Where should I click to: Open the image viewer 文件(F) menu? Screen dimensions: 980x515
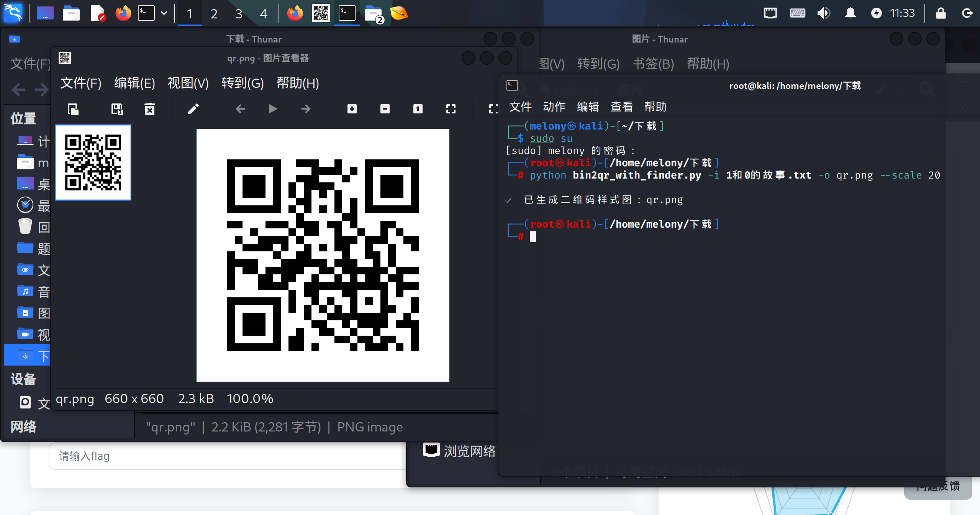[x=81, y=83]
